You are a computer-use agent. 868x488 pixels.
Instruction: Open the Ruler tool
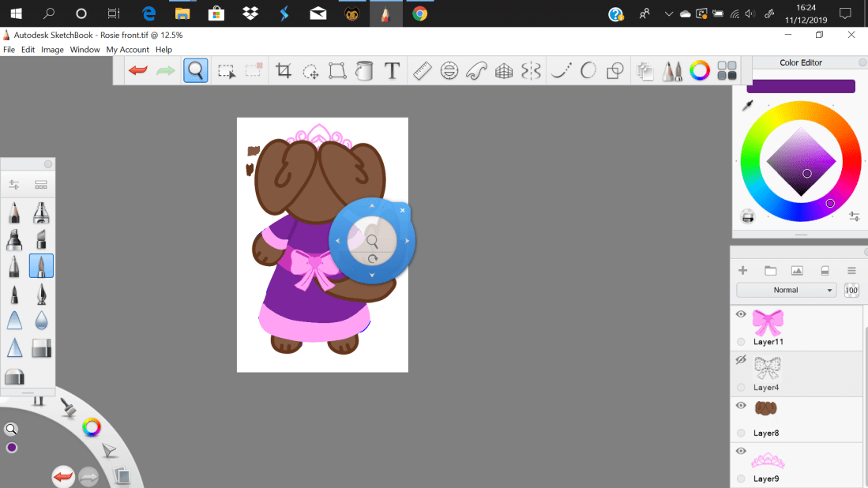tap(422, 71)
